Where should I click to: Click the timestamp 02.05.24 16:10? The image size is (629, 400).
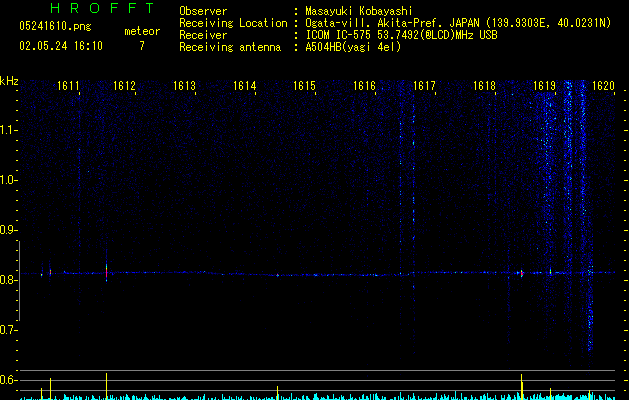pos(61,46)
